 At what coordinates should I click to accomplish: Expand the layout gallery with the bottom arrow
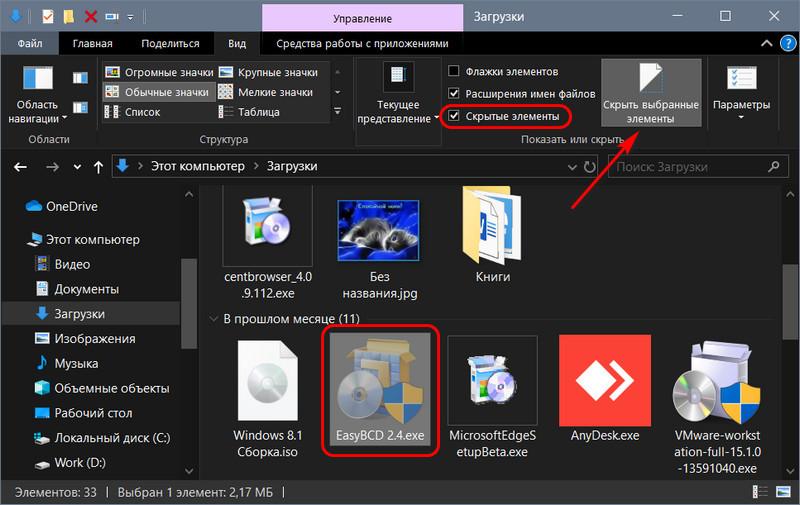[x=337, y=111]
